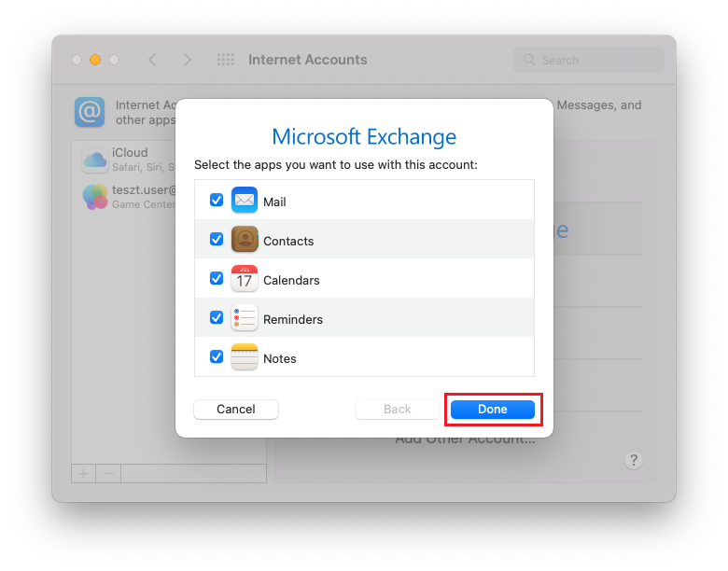Add an account with the plus button

click(x=83, y=473)
